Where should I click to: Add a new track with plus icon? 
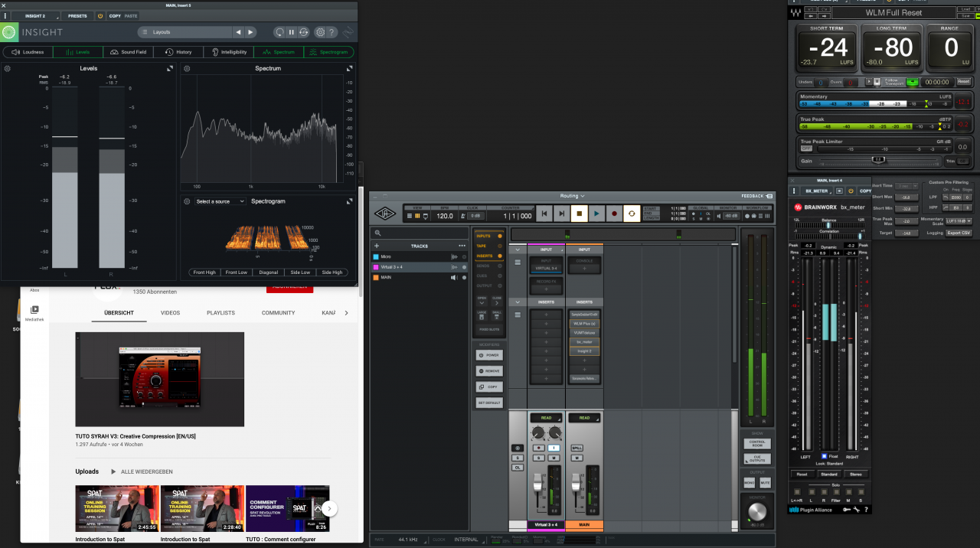[377, 246]
